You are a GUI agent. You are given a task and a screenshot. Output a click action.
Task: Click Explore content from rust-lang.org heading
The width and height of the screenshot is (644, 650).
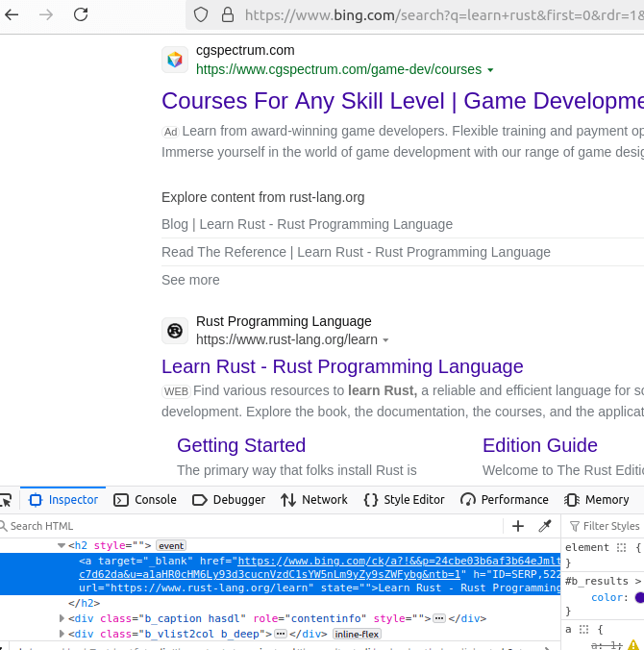263,197
